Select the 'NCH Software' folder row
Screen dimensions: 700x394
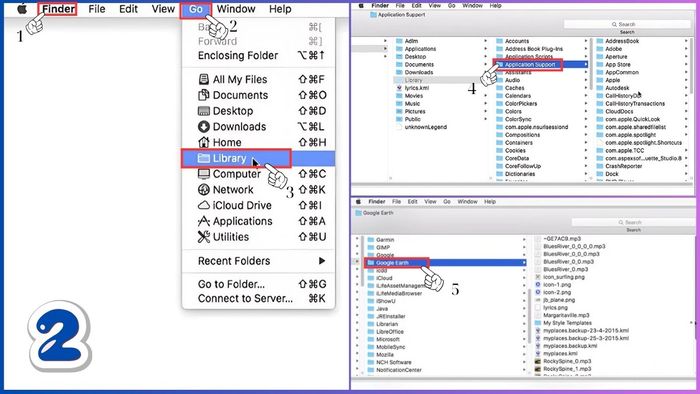(x=393, y=362)
